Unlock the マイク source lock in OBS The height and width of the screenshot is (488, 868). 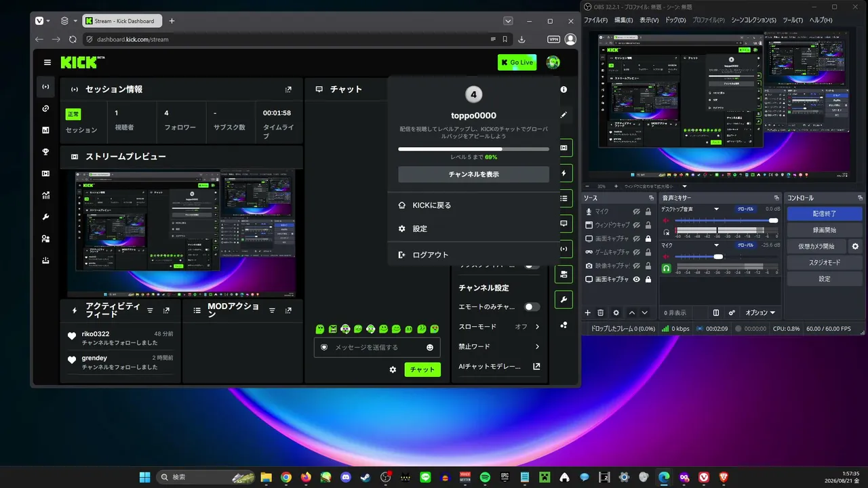coord(648,211)
